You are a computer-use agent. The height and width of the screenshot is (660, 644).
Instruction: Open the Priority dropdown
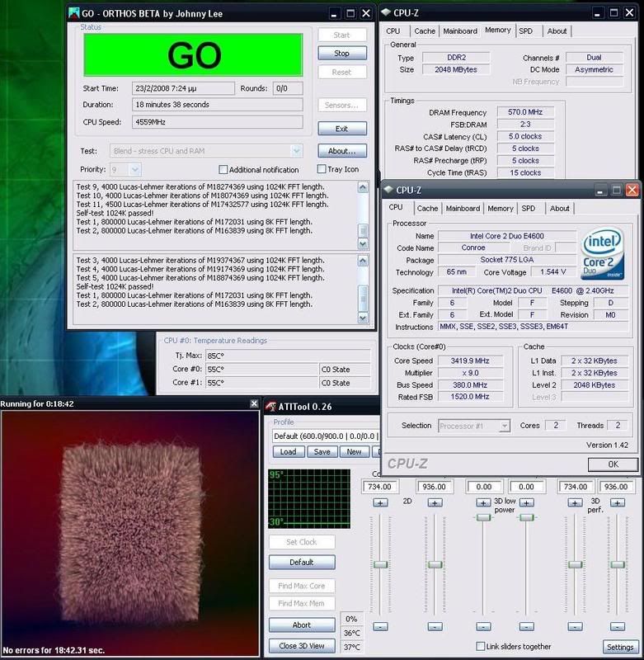pos(135,170)
